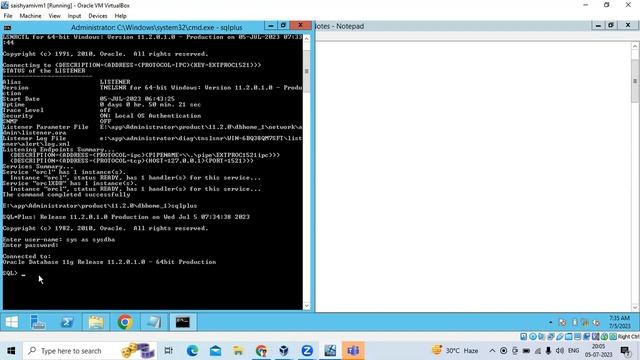Viewport: 640px width, 360px height.
Task: Open Microsoft Edge on host taskbar
Action: (x=192, y=351)
